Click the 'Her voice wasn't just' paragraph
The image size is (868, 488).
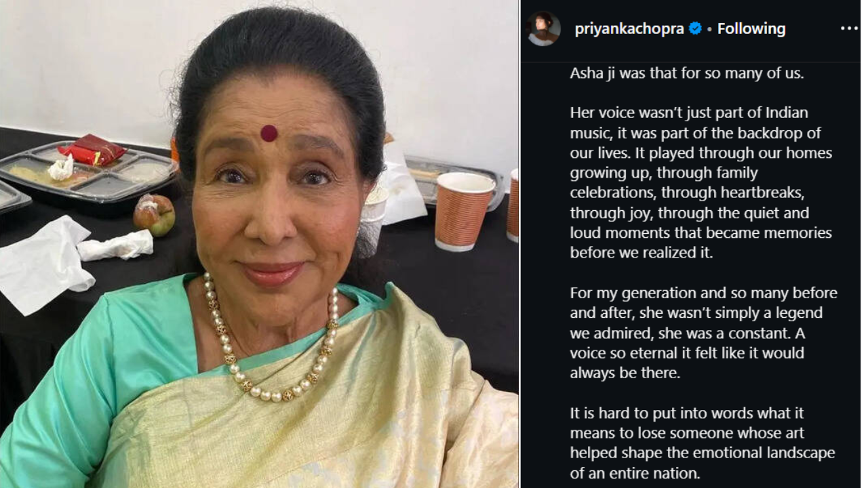click(701, 182)
